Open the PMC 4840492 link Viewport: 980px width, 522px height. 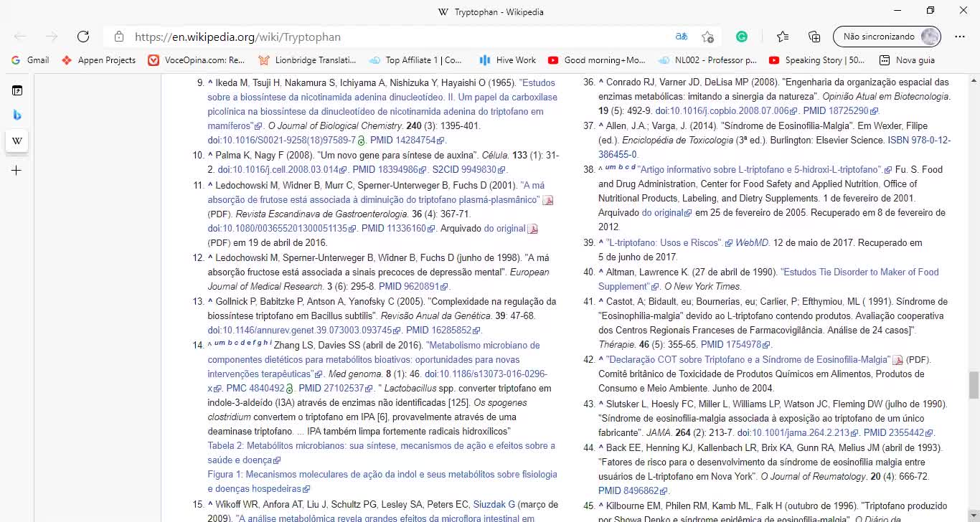(x=260, y=389)
